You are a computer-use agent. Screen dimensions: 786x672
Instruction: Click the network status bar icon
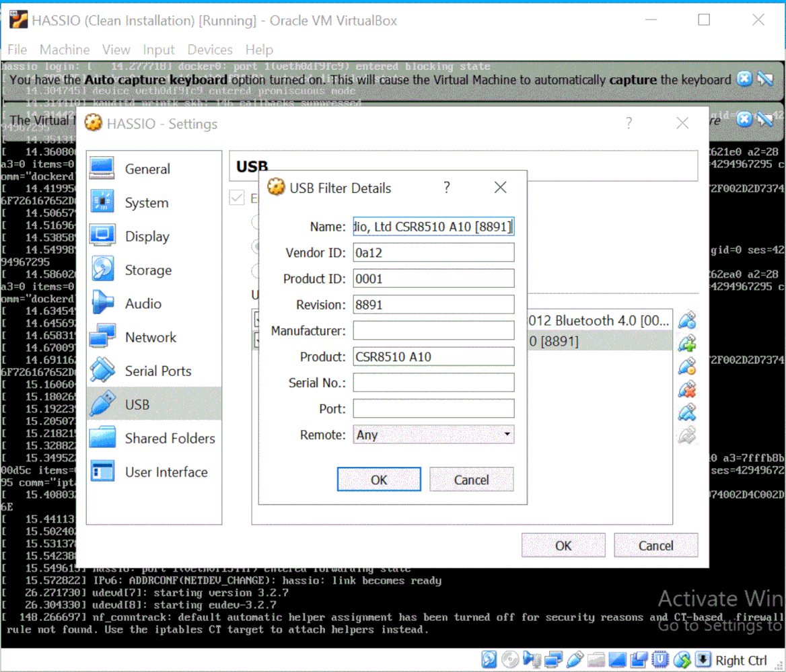(555, 659)
